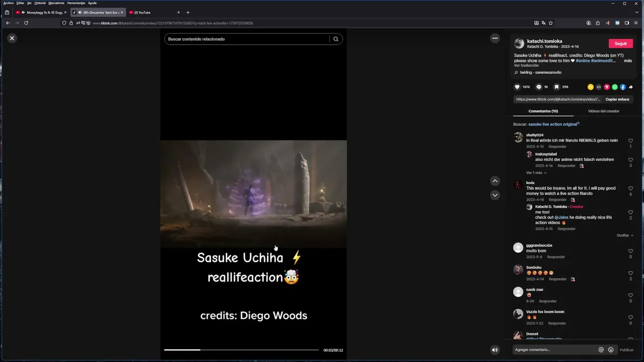Click Publicar to post comment
Screen dimensions: 644x362
(x=626, y=350)
